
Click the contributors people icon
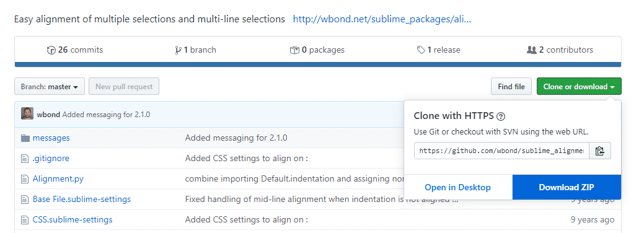tap(531, 50)
